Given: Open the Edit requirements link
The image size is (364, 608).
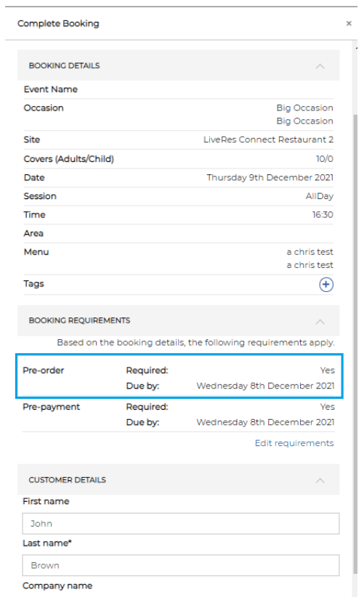Looking at the screenshot, I should [294, 443].
